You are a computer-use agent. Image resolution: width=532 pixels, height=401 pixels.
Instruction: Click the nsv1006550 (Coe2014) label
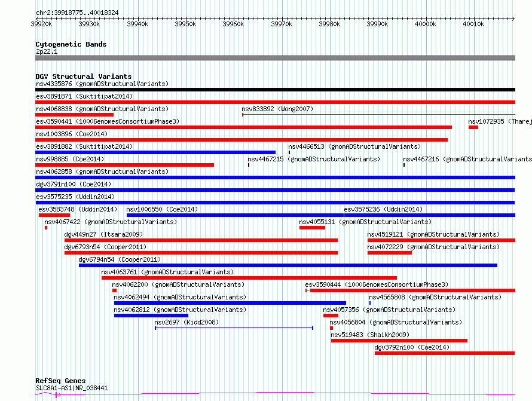point(162,209)
